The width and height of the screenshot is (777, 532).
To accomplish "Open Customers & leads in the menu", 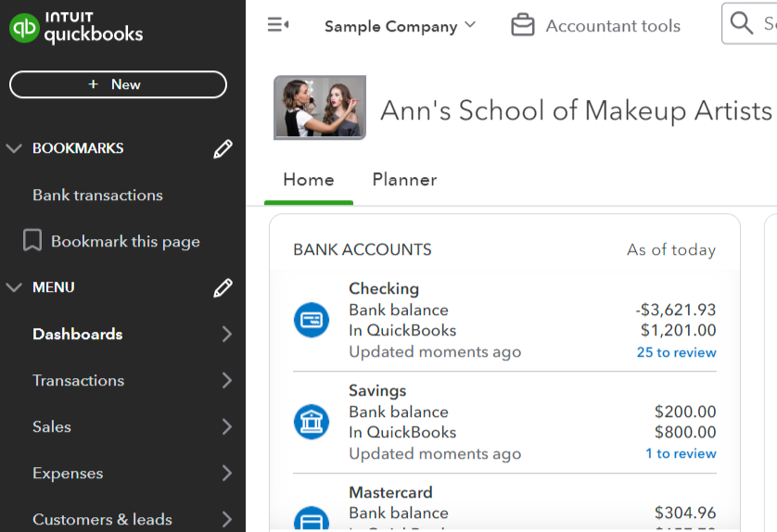I will pos(102,519).
